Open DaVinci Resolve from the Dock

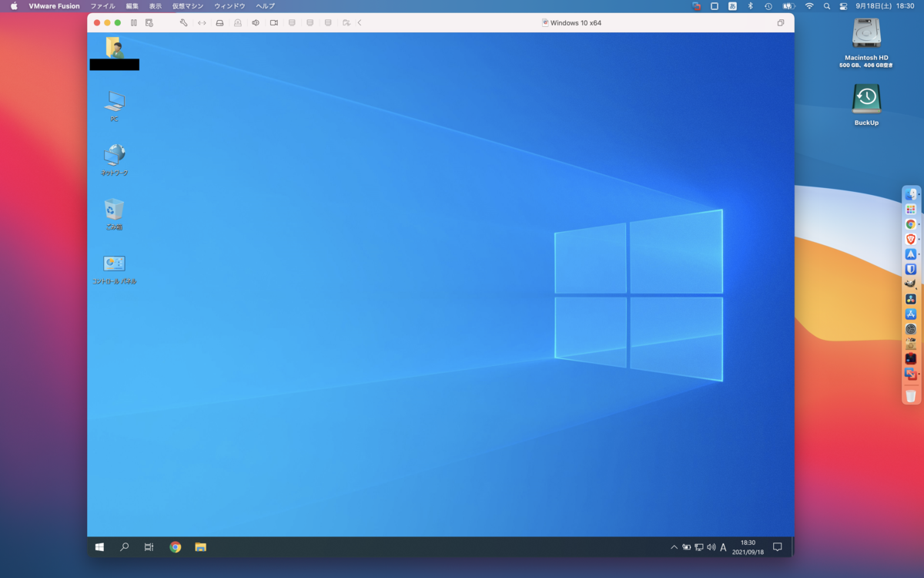(911, 299)
